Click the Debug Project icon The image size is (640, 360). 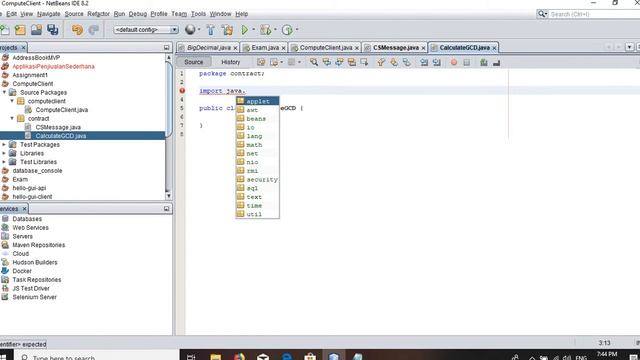coord(265,30)
